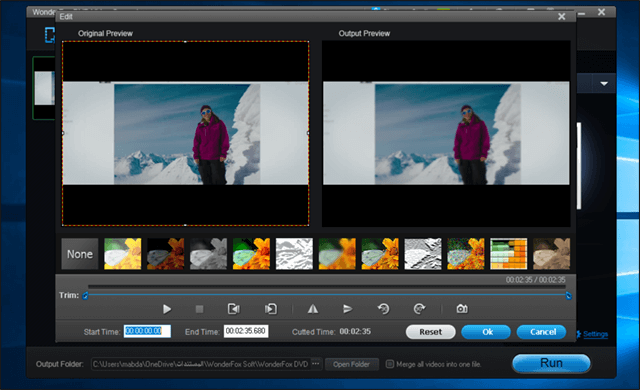
Task: Click the Output Folder path field
Action: pos(200,364)
